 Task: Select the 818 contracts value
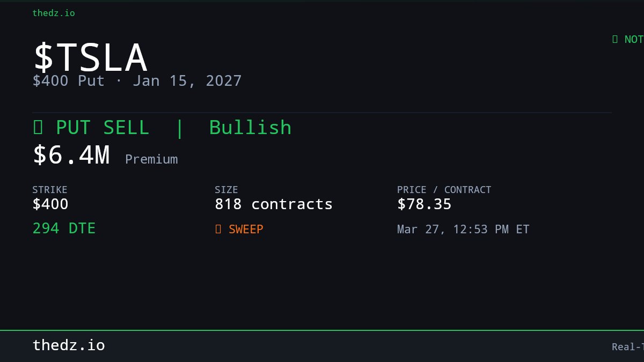point(274,204)
